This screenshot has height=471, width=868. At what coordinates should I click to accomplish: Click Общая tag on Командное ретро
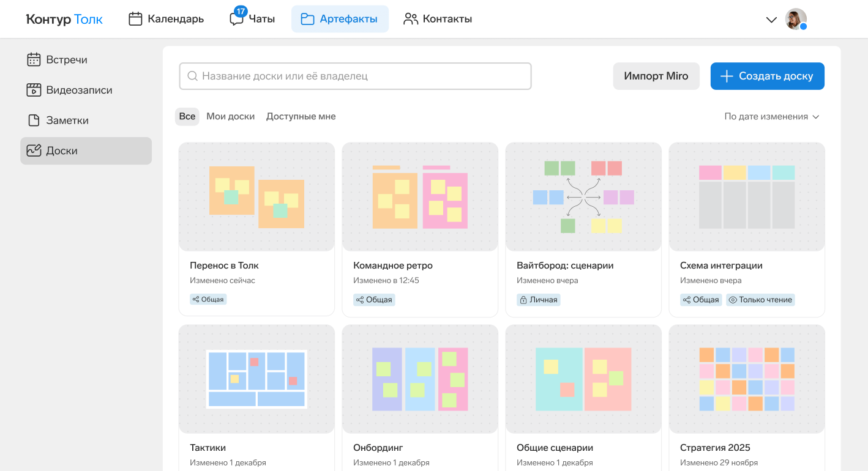[x=374, y=300]
